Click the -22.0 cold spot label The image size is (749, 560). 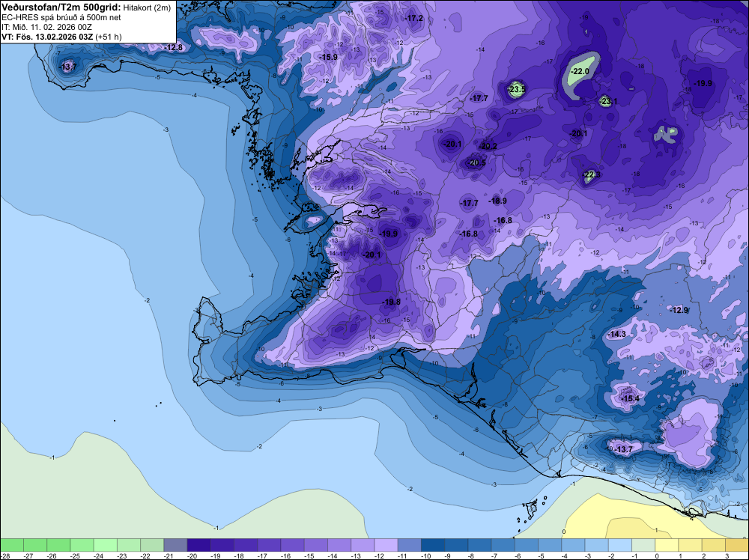pyautogui.click(x=580, y=71)
